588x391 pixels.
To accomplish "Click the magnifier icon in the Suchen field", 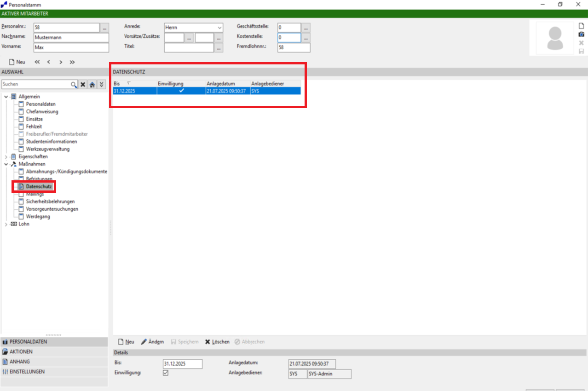I will click(74, 85).
